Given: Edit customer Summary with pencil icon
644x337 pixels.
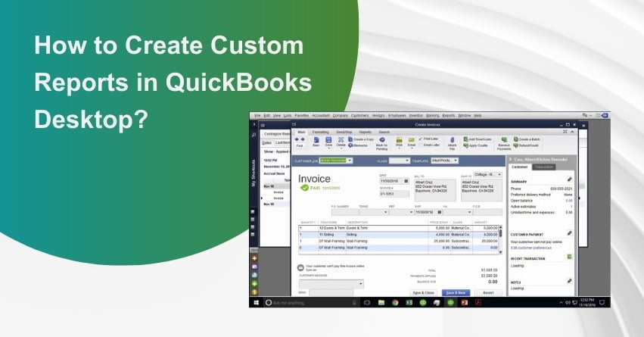Looking at the screenshot, I should [569, 179].
